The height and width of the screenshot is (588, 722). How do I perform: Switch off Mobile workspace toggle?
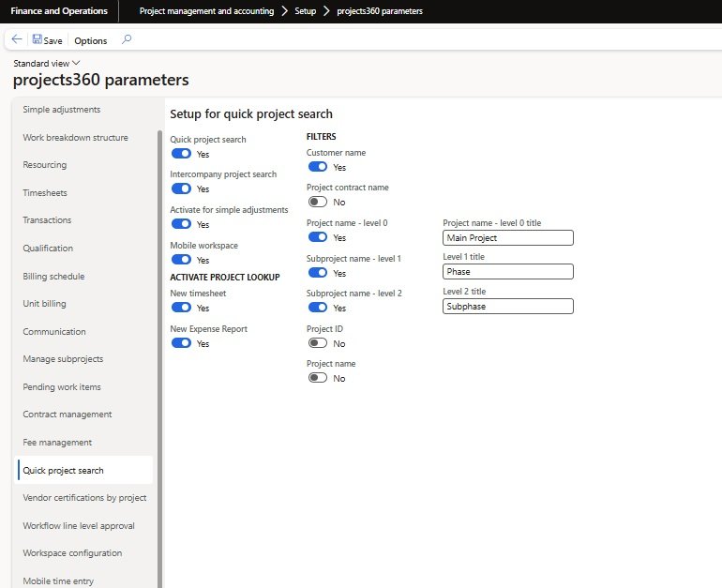[x=181, y=260]
